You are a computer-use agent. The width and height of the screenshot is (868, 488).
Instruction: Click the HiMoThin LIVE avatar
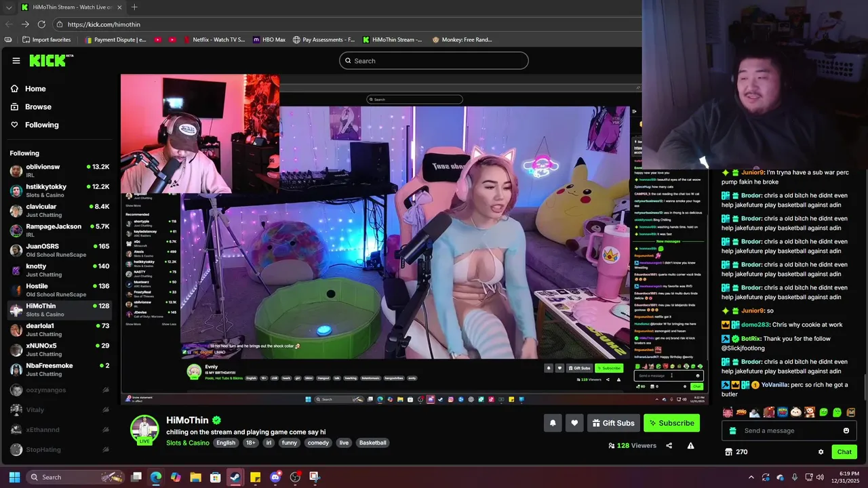coord(144,430)
